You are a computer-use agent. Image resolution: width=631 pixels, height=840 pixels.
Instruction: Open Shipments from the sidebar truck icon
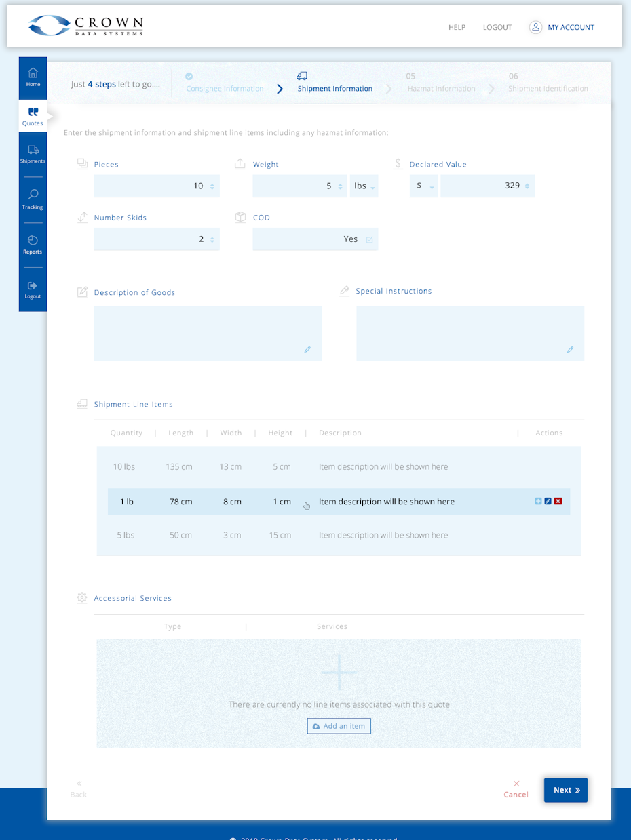(x=33, y=150)
